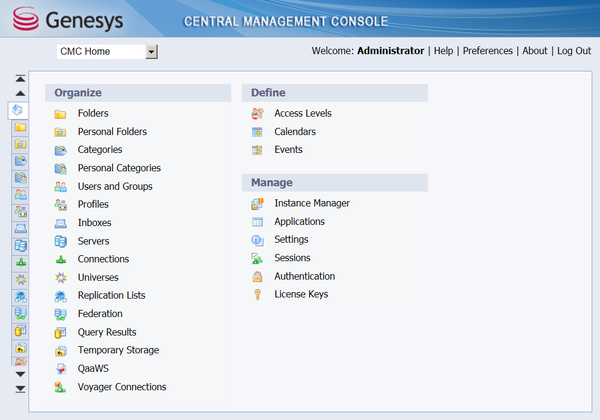Screen dimensions: 600x420
Task: Click the Categories sidebar icon
Action: (x=20, y=161)
